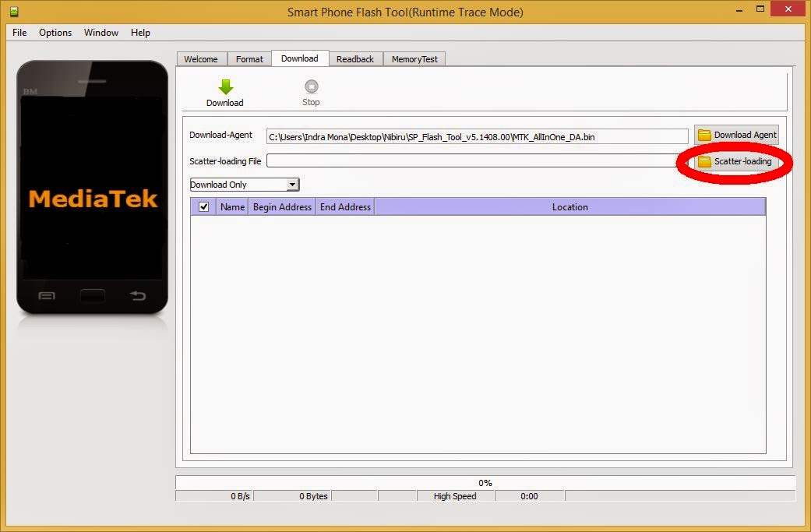
Task: Click the 0 Bytes status bar entry
Action: coord(292,496)
